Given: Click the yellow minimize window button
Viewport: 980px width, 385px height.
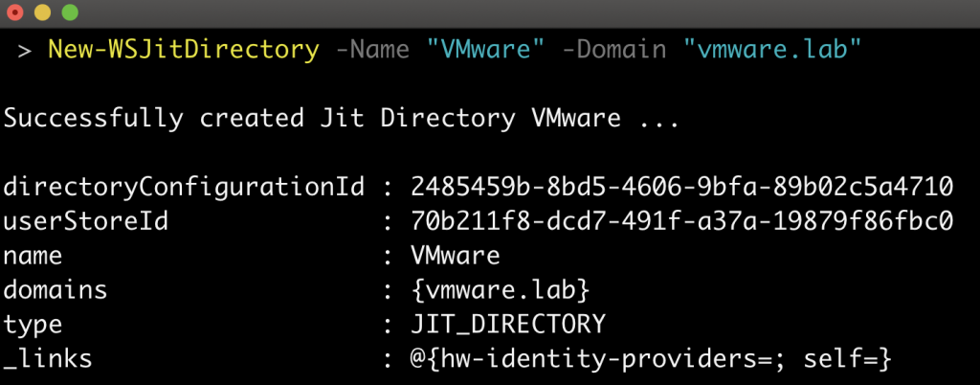Looking at the screenshot, I should coord(42,12).
